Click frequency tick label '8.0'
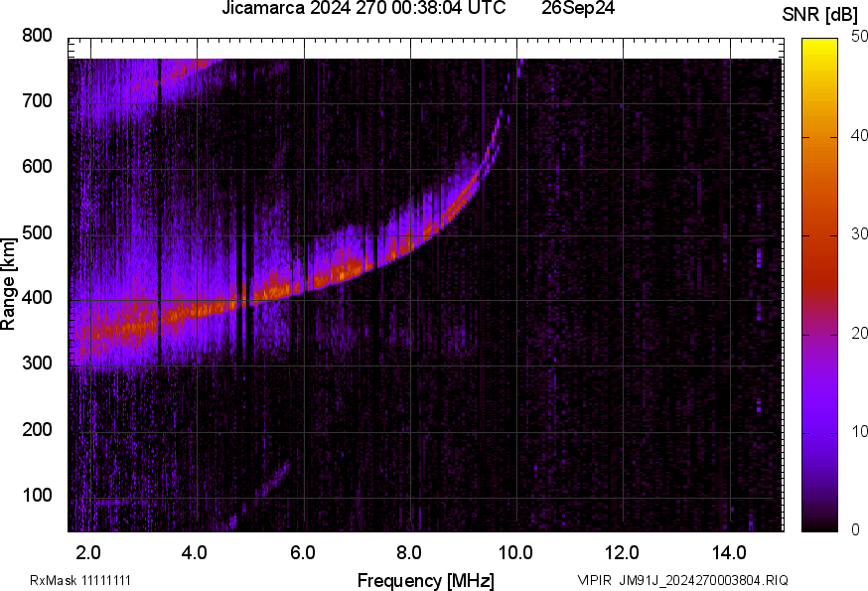 coord(409,553)
